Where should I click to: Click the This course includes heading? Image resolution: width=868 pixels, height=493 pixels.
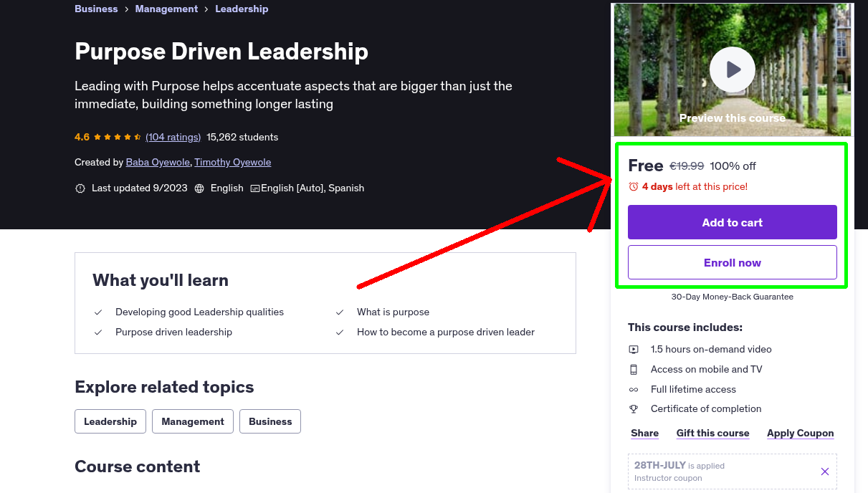pyautogui.click(x=685, y=327)
